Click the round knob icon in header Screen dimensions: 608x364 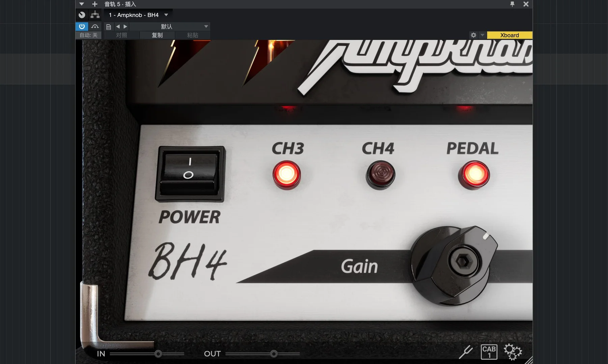(82, 15)
